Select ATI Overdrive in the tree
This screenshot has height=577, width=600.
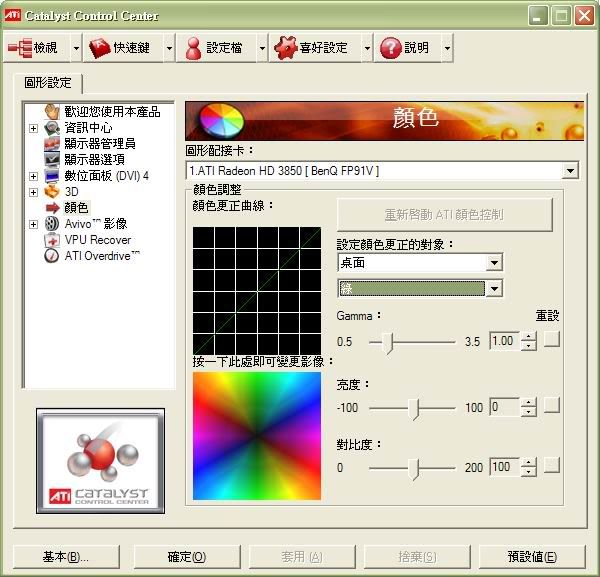(x=102, y=256)
